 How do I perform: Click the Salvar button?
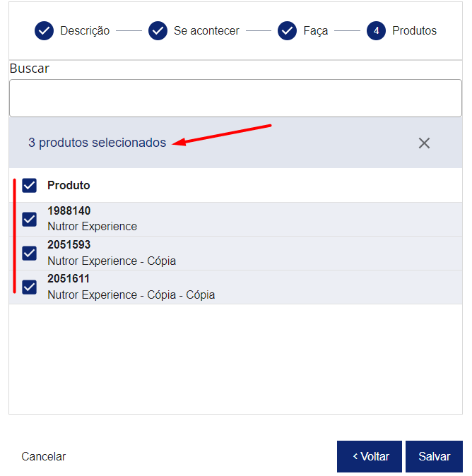pos(434,456)
